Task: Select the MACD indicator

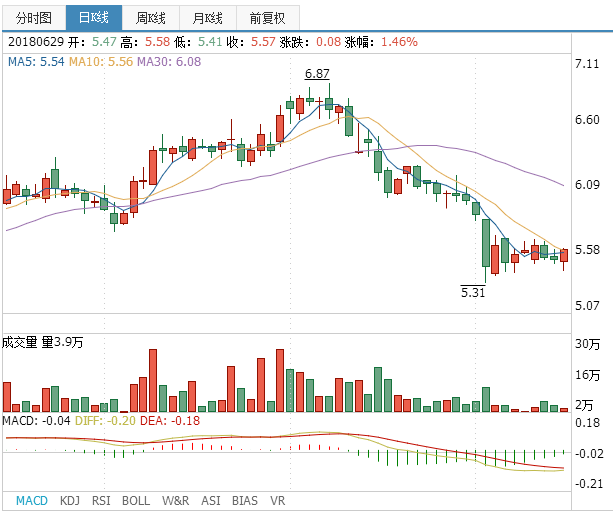Action: click(32, 501)
